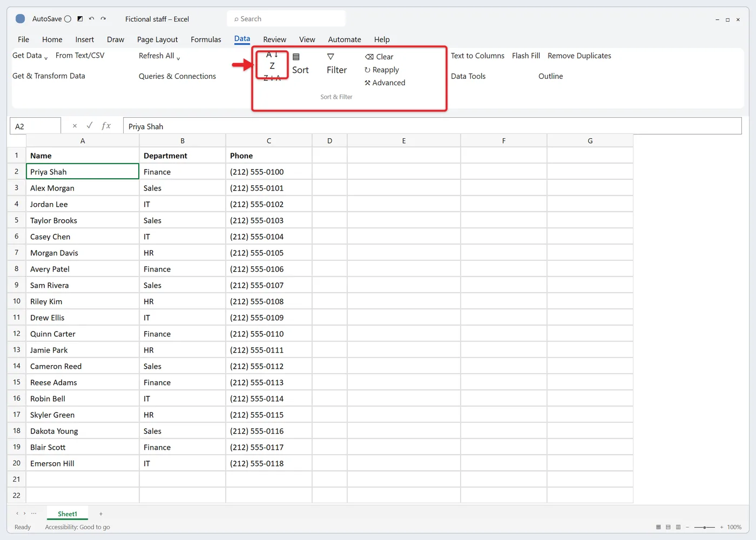Click the save icon beside AutoSave
756x540 pixels.
(x=80, y=19)
